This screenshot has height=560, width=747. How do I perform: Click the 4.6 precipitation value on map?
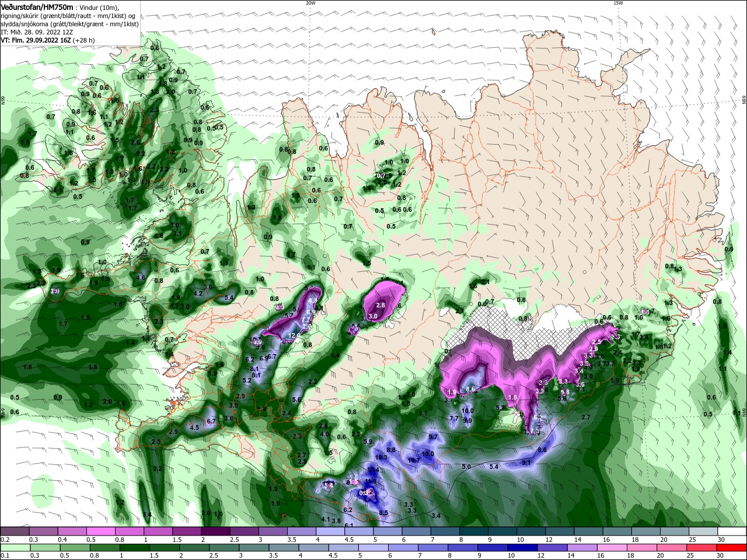141,278
